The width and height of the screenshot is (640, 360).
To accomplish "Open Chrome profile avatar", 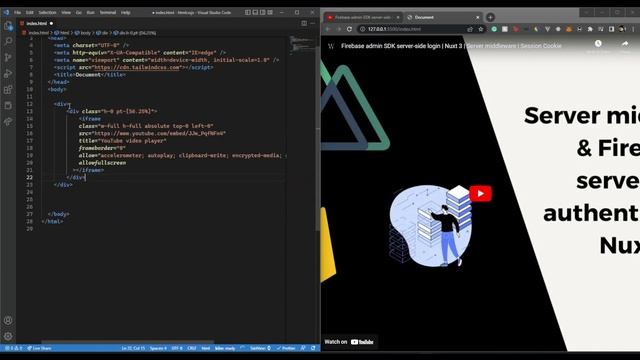I will [622, 29].
